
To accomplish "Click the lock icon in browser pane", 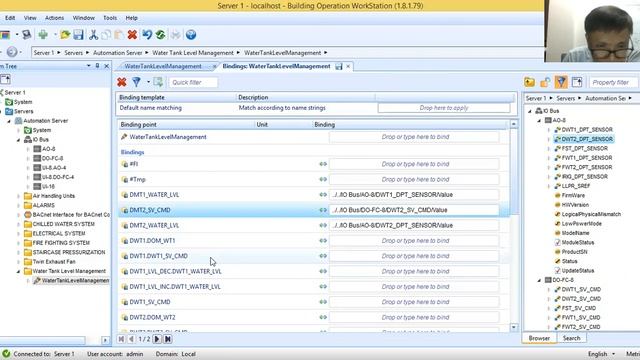I will click(545, 82).
